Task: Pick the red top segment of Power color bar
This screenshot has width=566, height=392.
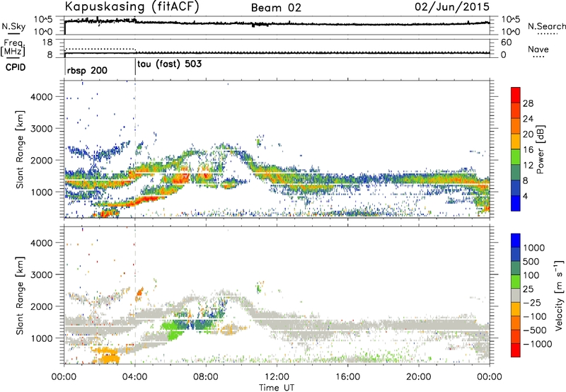Action: pyautogui.click(x=516, y=95)
